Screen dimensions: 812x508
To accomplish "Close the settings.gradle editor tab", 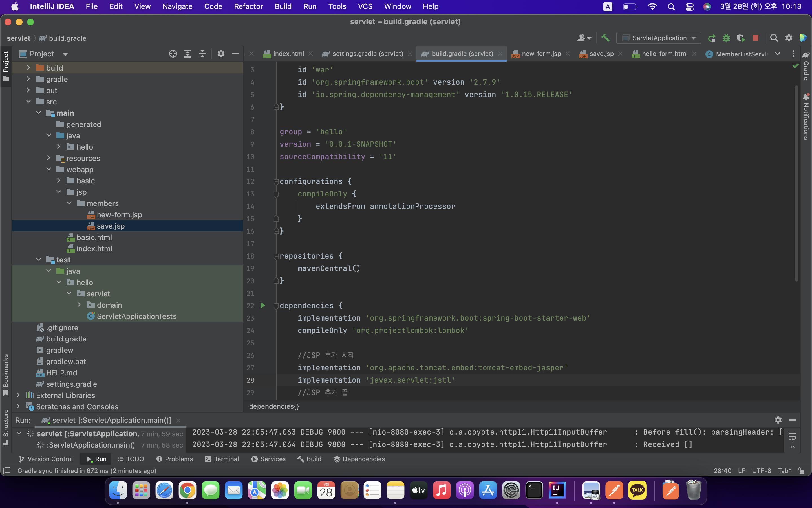I will click(x=410, y=54).
